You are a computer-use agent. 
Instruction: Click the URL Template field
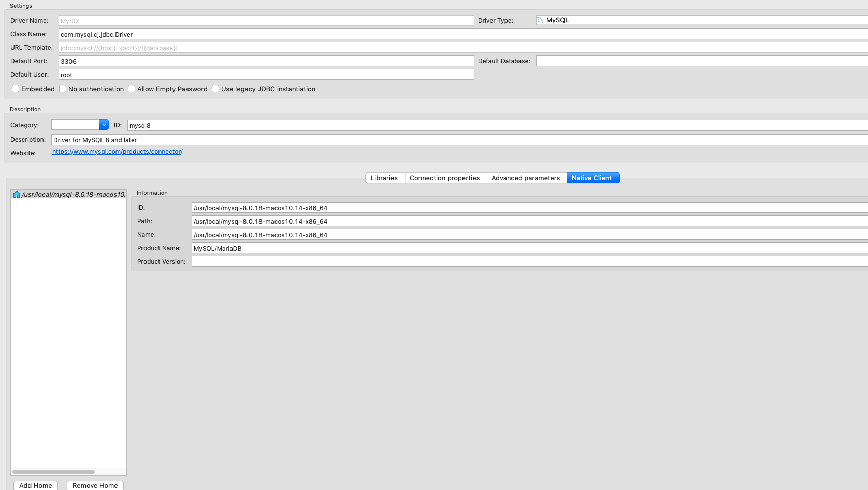463,48
